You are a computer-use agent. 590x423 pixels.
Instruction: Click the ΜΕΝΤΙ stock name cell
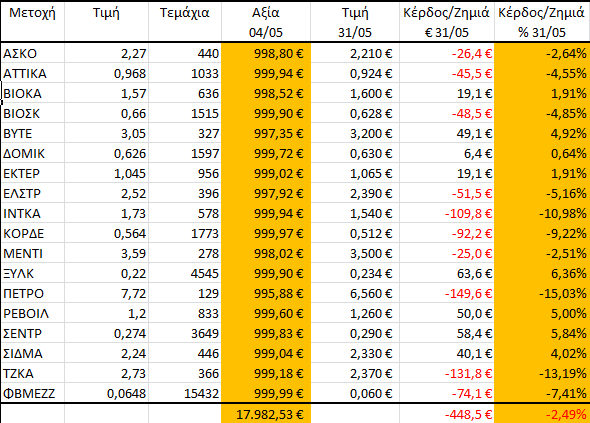coord(33,253)
